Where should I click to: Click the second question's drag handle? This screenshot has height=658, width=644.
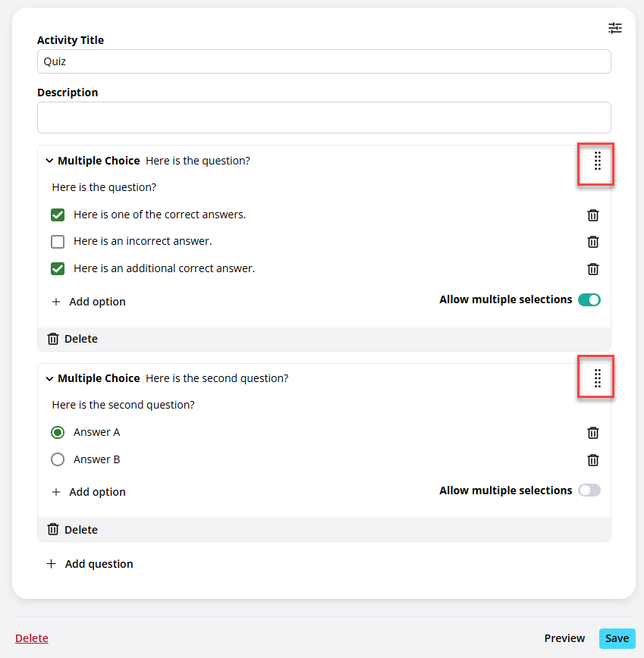598,378
